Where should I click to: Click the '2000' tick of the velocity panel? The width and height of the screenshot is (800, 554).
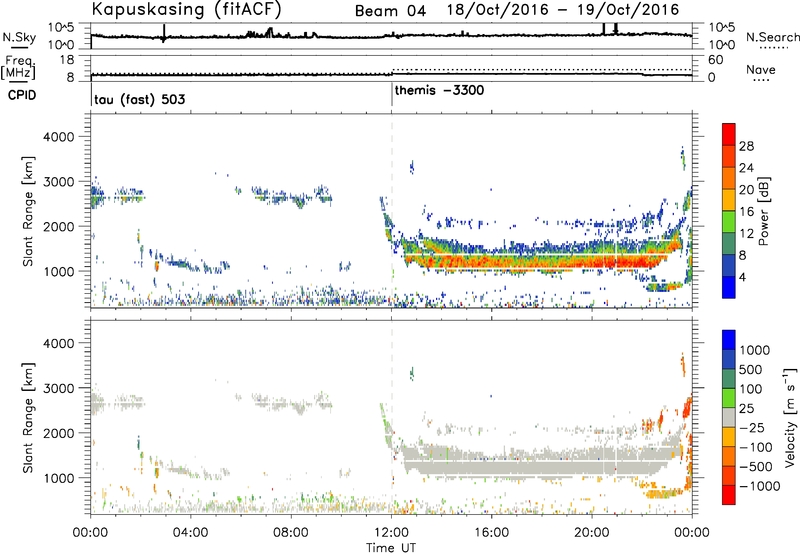coord(58,433)
